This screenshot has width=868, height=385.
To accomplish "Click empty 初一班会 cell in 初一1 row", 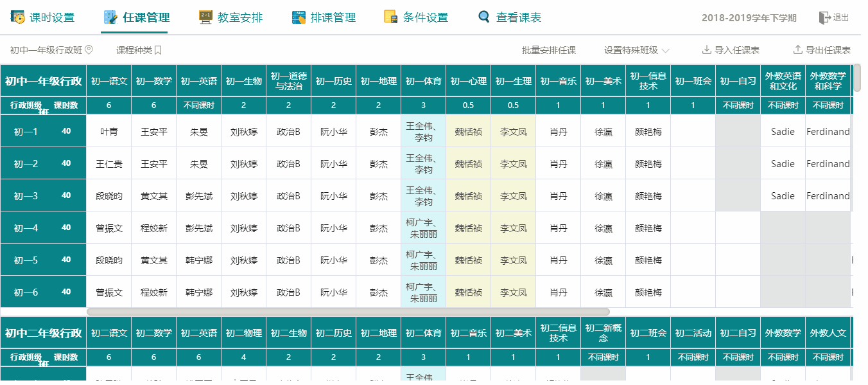I will click(693, 131).
